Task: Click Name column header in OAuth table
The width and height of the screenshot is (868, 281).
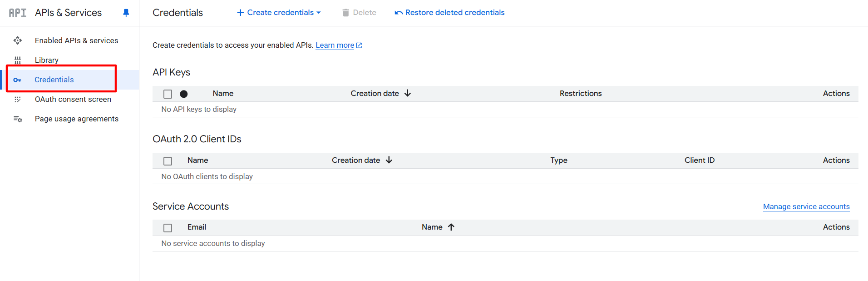Action: 197,160
